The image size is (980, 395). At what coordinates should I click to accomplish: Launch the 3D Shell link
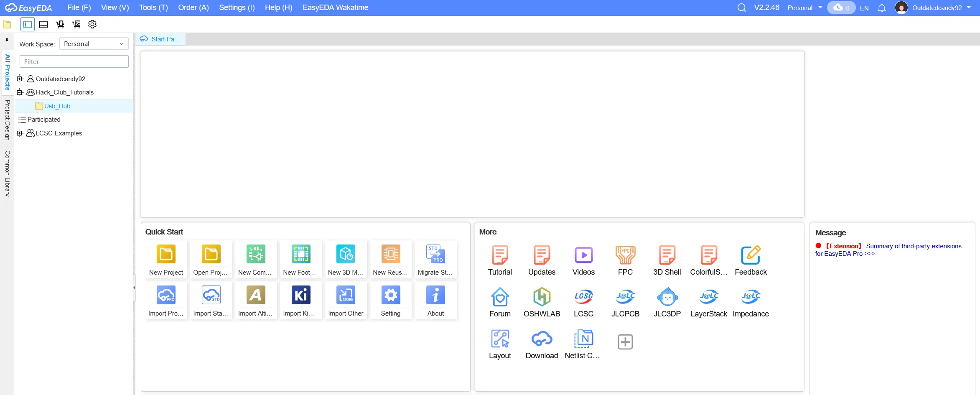click(667, 260)
